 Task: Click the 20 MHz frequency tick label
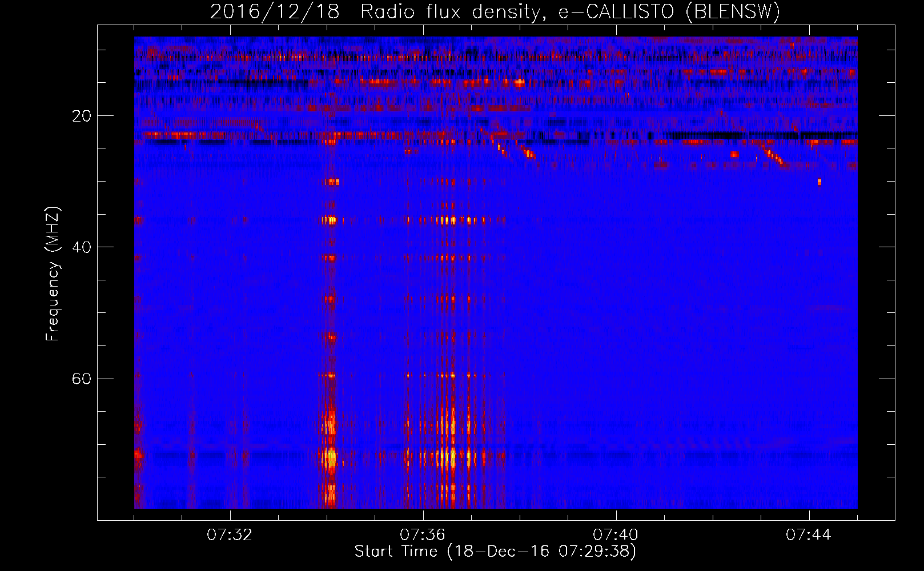(81, 116)
